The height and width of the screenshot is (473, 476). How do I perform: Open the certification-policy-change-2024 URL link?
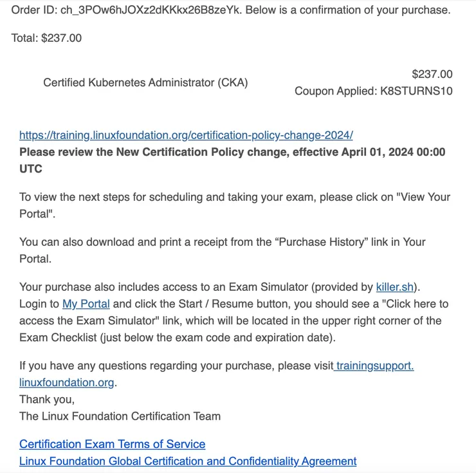(x=186, y=135)
